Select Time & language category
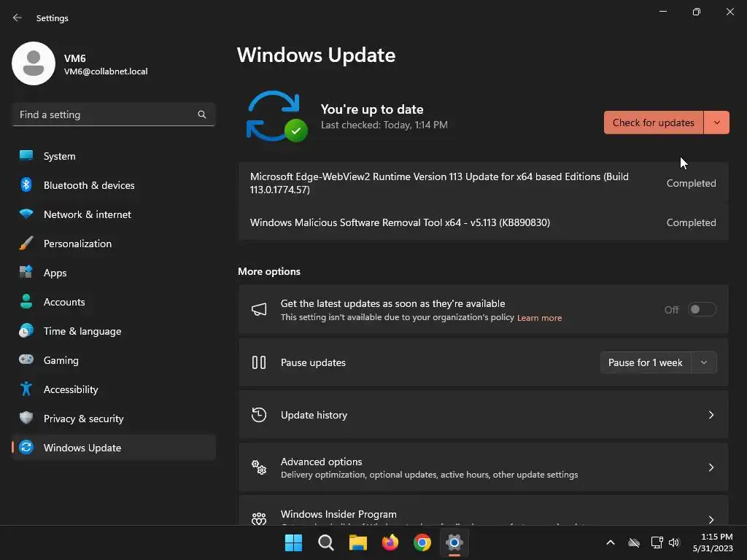This screenshot has width=747, height=560. click(x=114, y=331)
